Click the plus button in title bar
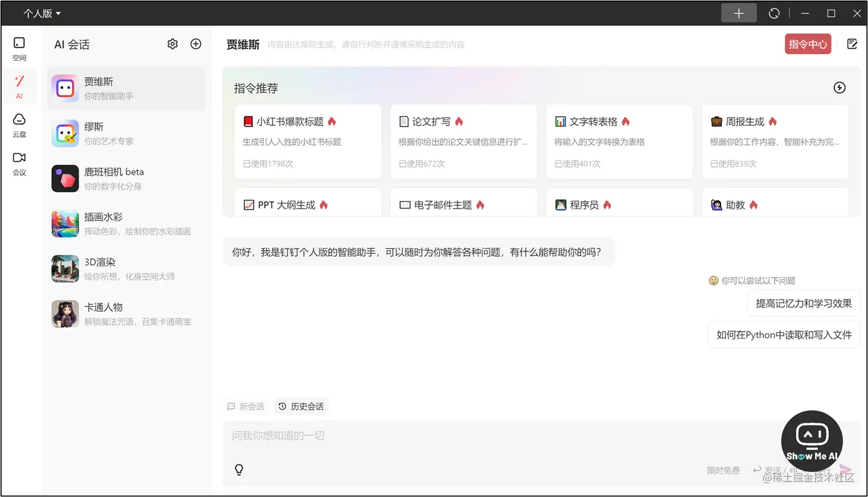 (739, 13)
